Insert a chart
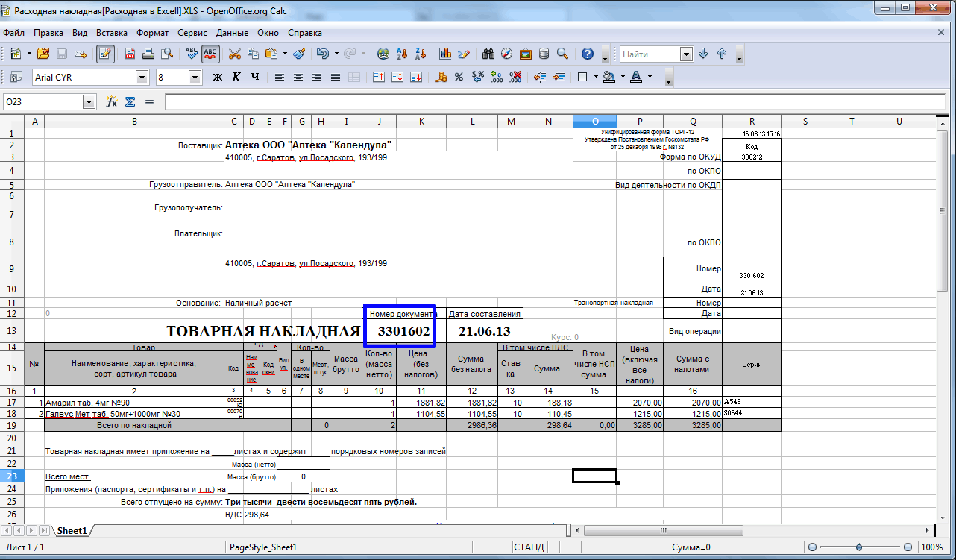Image resolution: width=956 pixels, height=560 pixels. [x=446, y=54]
